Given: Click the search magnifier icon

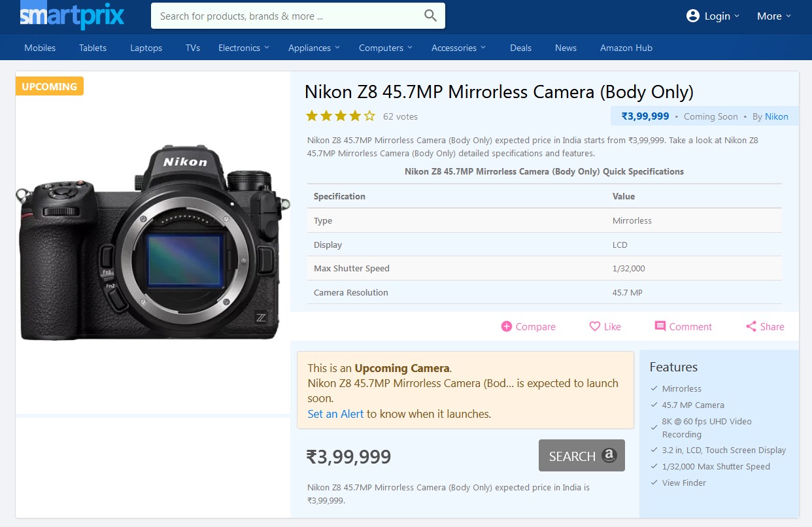Looking at the screenshot, I should (x=430, y=16).
